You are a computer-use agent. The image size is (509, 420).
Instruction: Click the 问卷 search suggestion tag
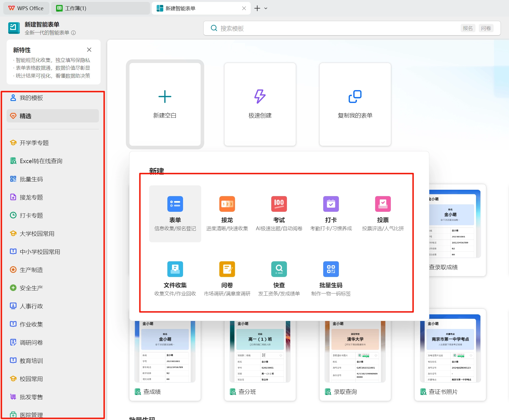486,28
